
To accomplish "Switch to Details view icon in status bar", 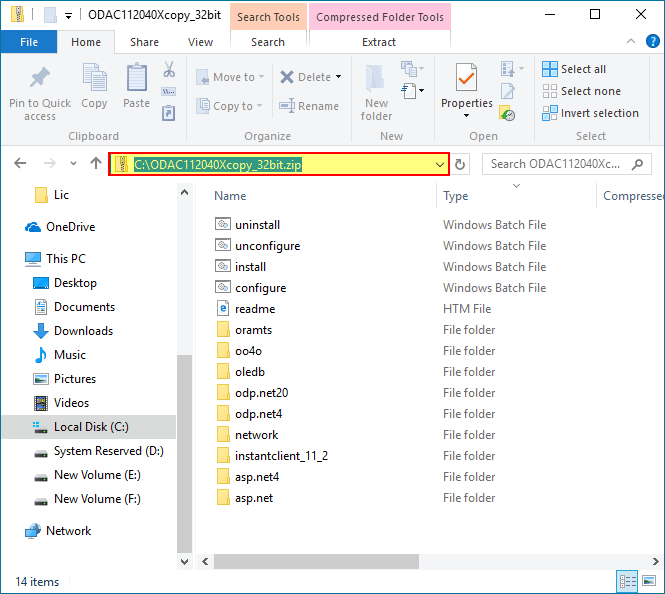I will [x=627, y=581].
